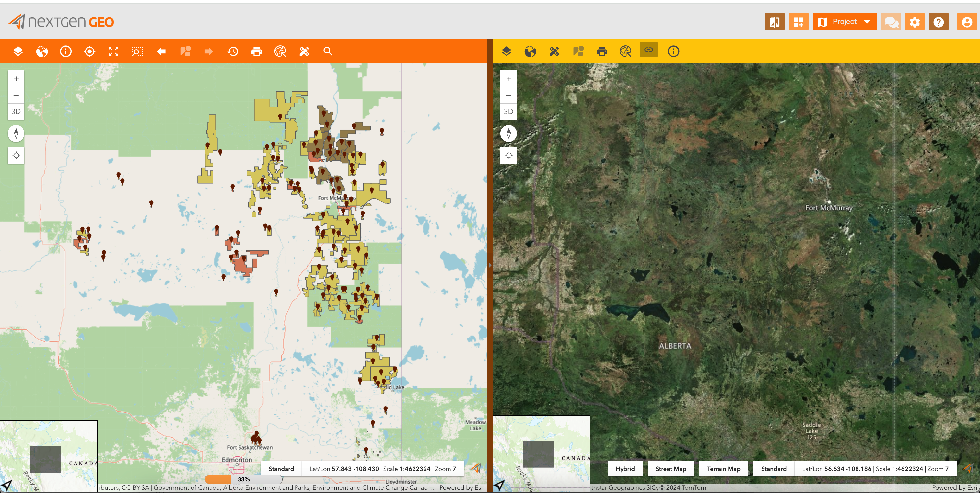Open the bookmarks tool in the orange toolbar
The width and height of the screenshot is (980, 493).
click(x=185, y=51)
